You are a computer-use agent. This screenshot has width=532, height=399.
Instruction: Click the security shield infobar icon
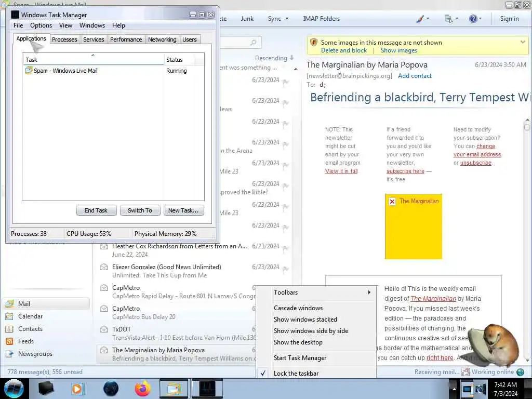pyautogui.click(x=314, y=43)
